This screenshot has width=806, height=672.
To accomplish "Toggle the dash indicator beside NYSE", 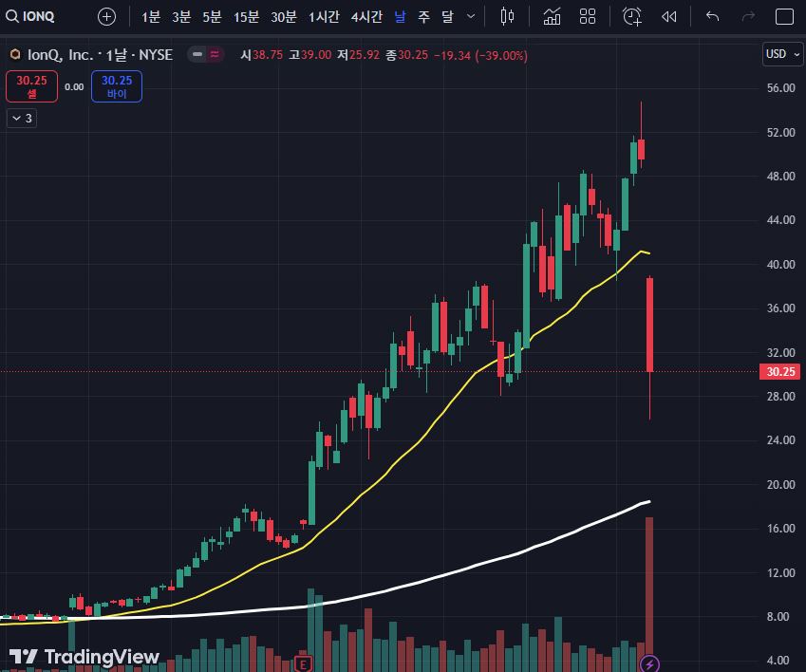I will [197, 54].
